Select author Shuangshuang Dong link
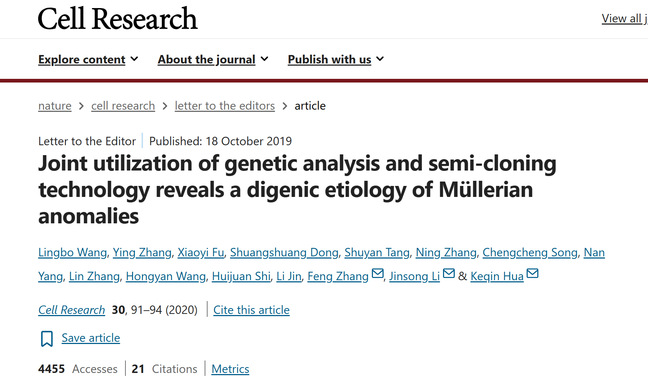The image size is (648, 388). coord(284,252)
